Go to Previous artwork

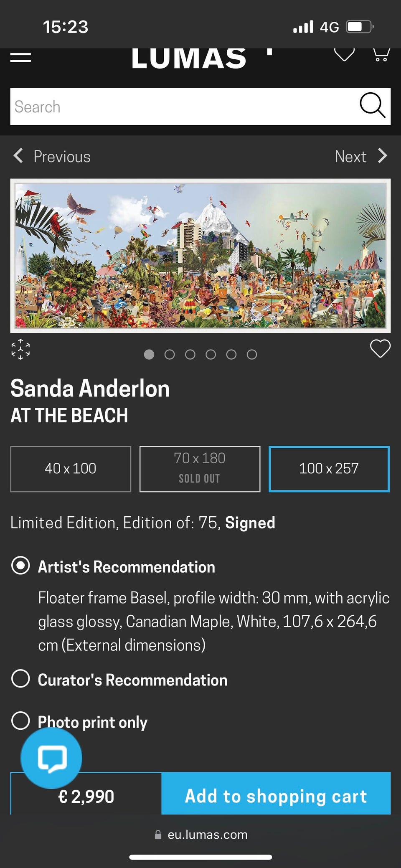click(52, 156)
